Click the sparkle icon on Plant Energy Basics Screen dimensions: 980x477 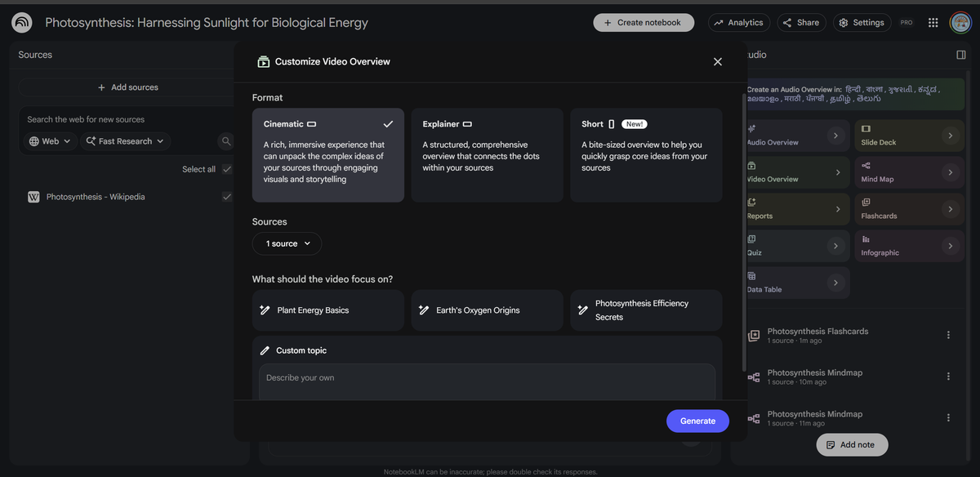[265, 310]
